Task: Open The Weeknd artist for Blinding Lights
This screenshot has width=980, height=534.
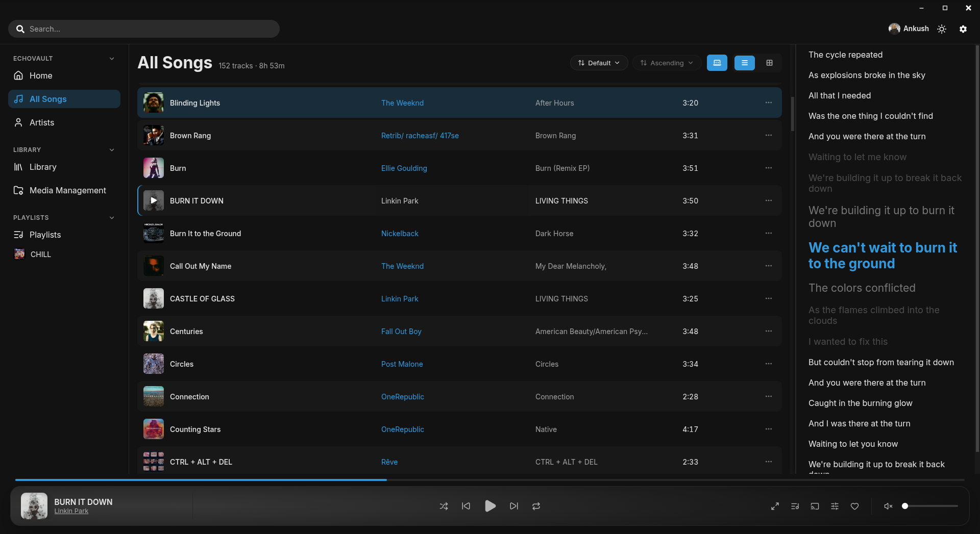Action: tap(402, 103)
